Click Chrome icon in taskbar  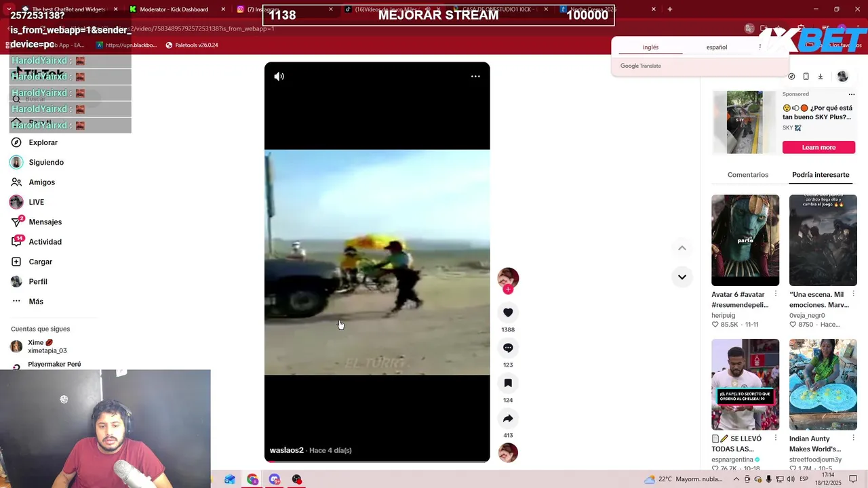click(x=252, y=479)
